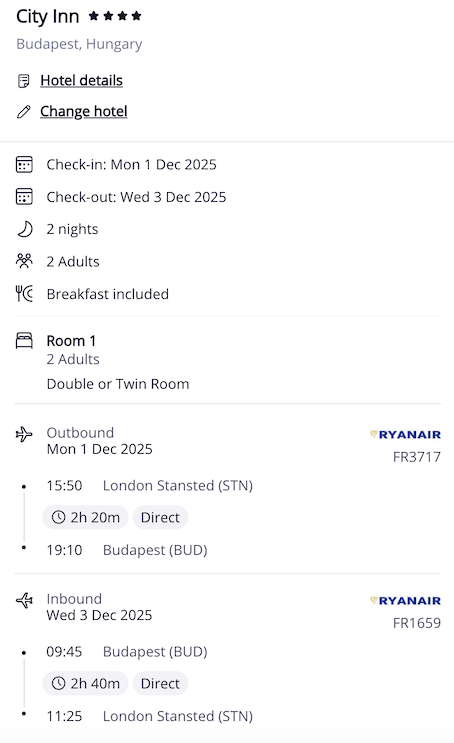Click the moon nights icon

(x=25, y=229)
